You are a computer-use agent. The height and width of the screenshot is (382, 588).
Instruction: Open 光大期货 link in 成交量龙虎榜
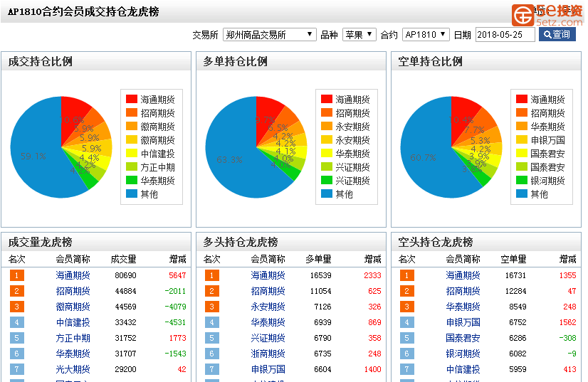[x=73, y=369]
